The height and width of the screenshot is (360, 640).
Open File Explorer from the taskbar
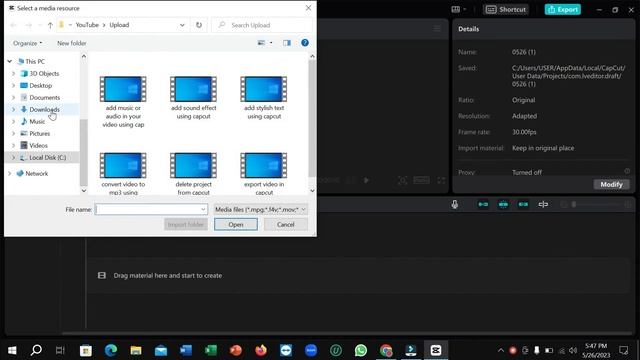(136, 350)
